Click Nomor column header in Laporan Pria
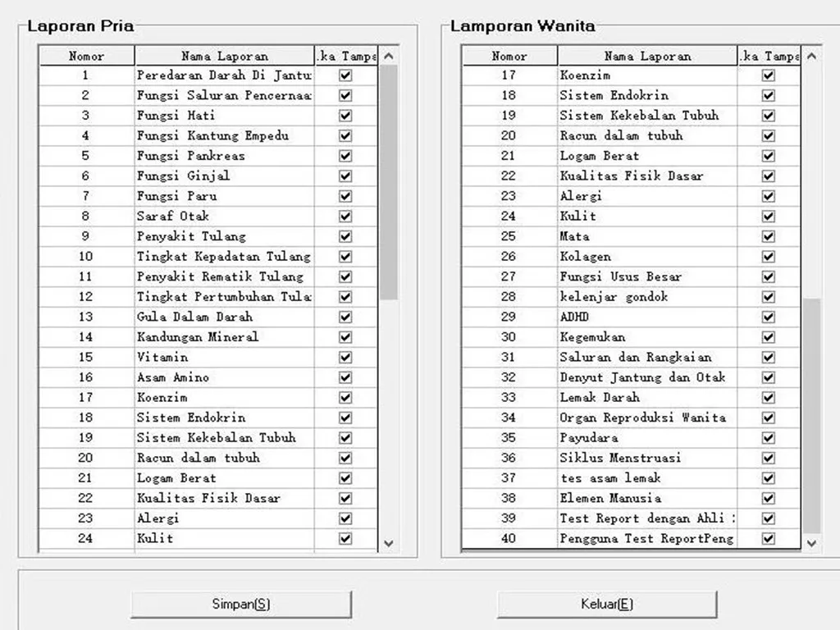Image resolution: width=840 pixels, height=630 pixels. (86, 57)
